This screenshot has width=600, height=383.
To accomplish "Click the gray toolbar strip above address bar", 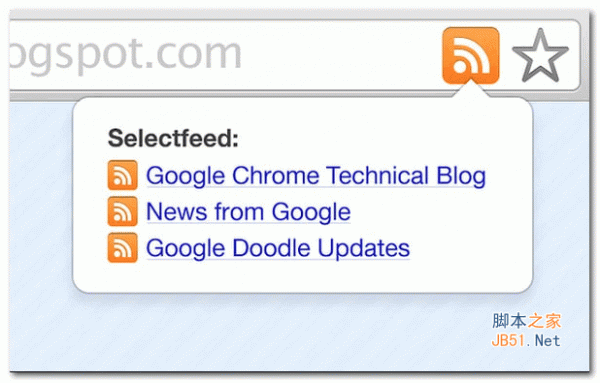I will click(298, 15).
